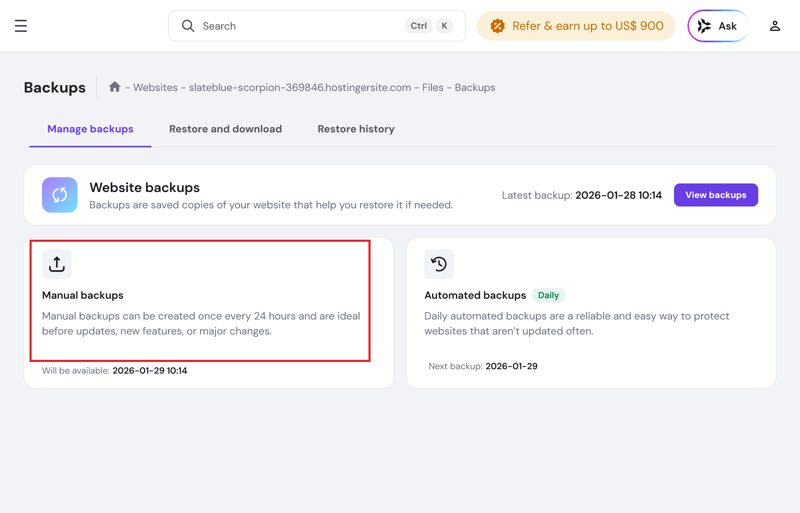Screen dimensions: 800x513
Task: Click the discount badge icon in referral banner
Action: pyautogui.click(x=497, y=26)
